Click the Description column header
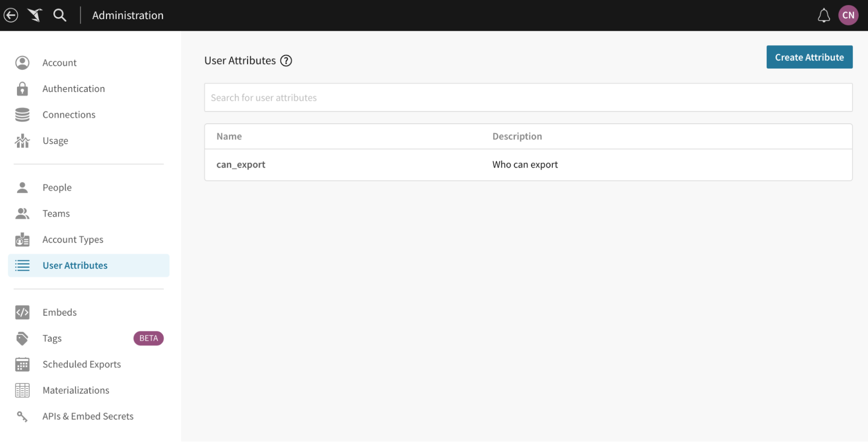 (x=517, y=136)
